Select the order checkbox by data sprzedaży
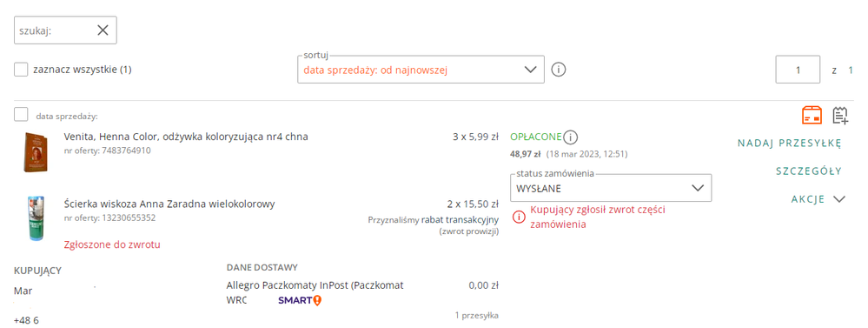This screenshot has height=328, width=868. pyautogui.click(x=21, y=115)
